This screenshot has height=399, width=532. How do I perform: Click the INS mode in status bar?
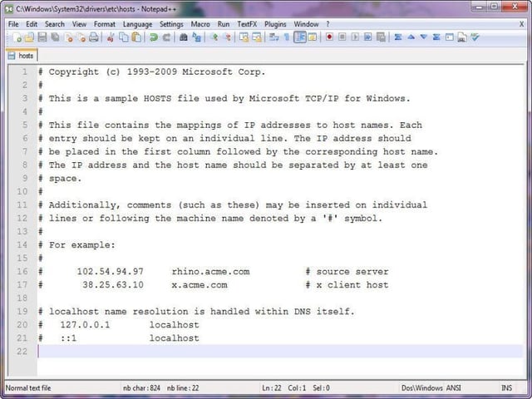click(506, 388)
